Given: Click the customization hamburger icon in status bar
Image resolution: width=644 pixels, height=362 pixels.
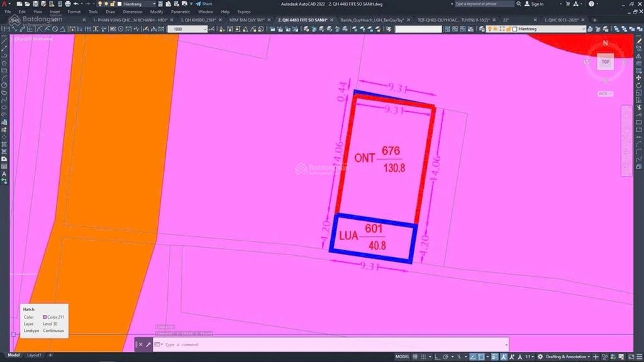Looking at the screenshot, I should point(640,357).
